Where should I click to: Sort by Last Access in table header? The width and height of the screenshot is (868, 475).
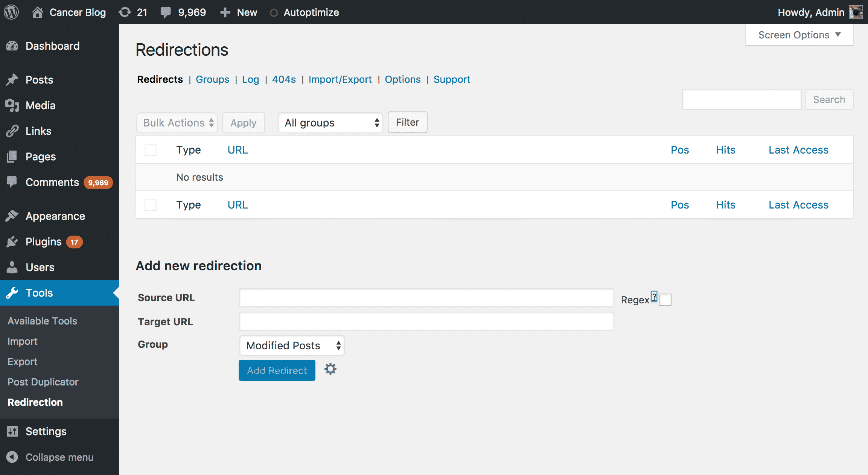pyautogui.click(x=798, y=150)
